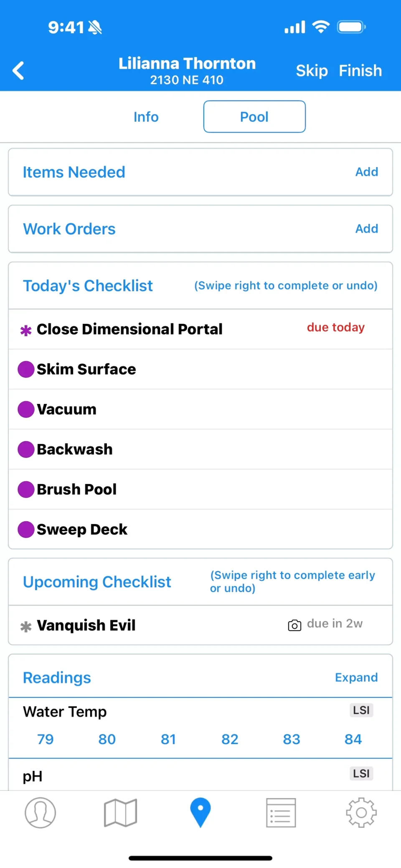Tap LSI badge beside Water Temp
The width and height of the screenshot is (401, 868).
[361, 710]
